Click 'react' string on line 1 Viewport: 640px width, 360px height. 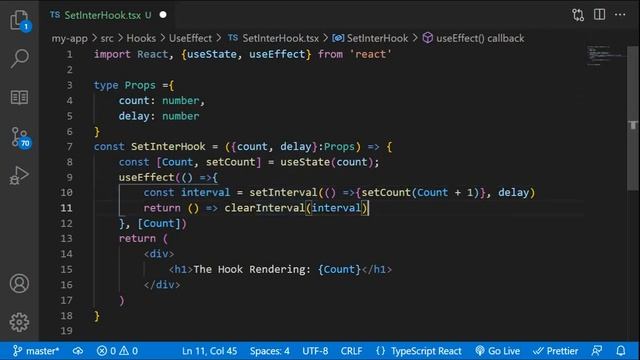(370, 54)
